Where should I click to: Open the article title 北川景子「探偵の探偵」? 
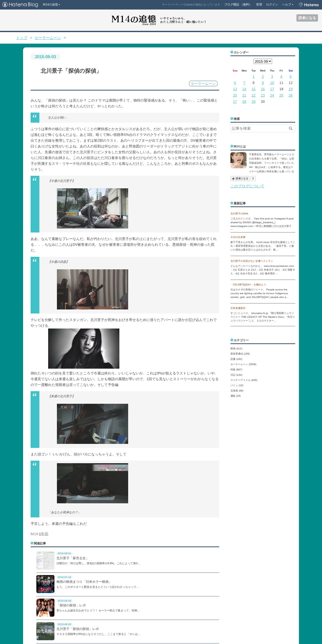pyautogui.click(x=71, y=71)
